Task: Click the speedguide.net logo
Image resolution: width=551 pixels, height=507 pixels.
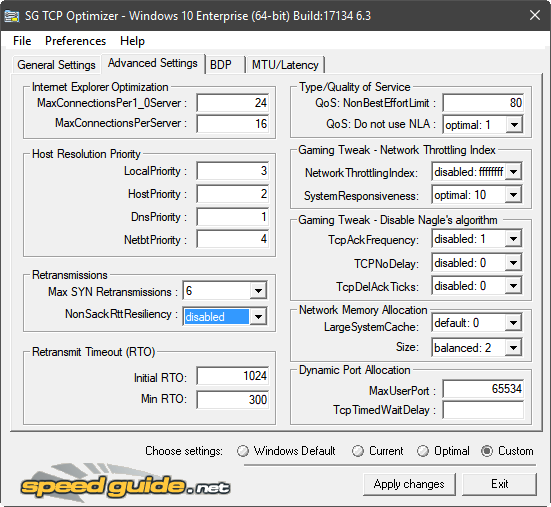Action: pos(125,483)
